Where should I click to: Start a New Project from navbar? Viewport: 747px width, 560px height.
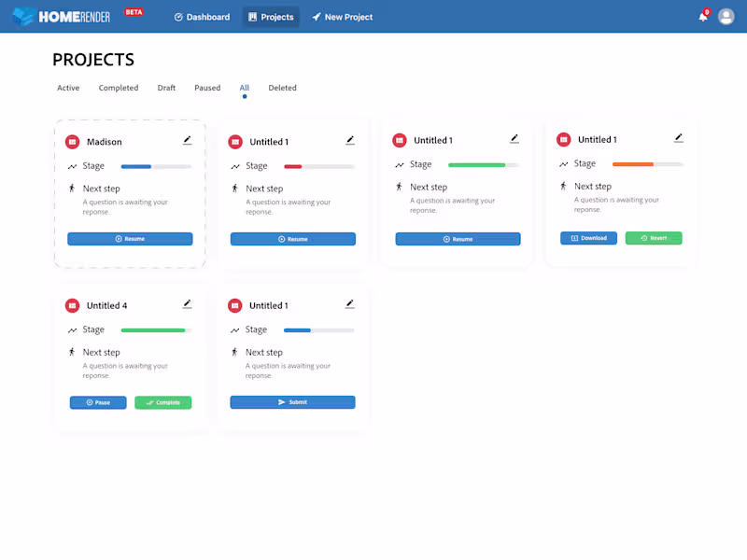coord(343,17)
